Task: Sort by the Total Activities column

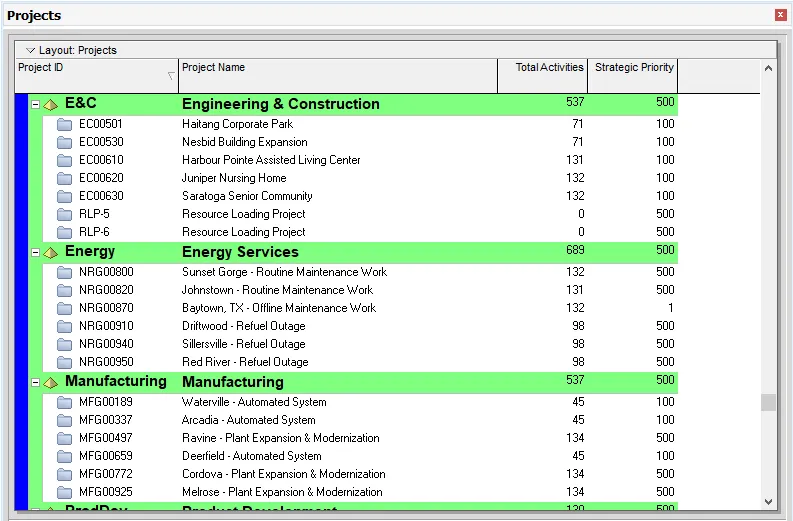Action: click(x=542, y=75)
